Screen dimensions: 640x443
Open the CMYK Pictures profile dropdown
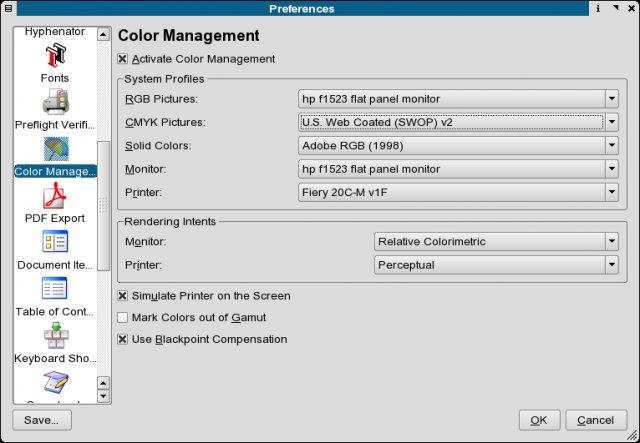pyautogui.click(x=458, y=122)
